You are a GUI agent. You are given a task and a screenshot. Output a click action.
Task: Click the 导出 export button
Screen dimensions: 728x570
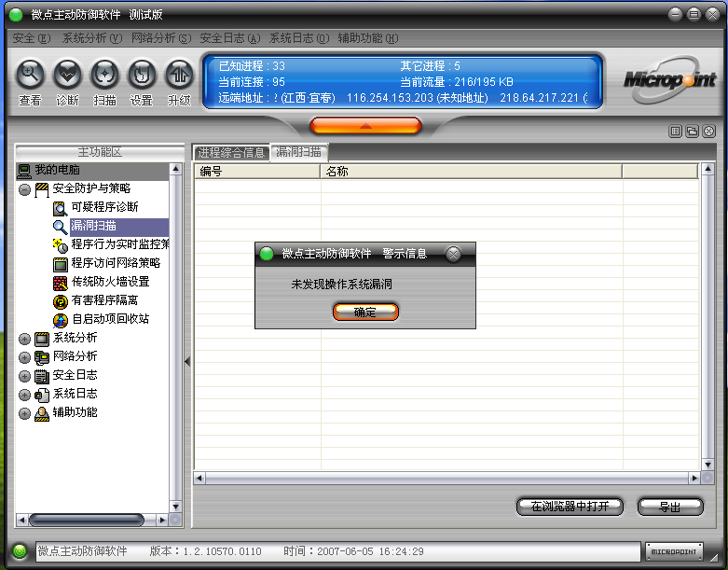pyautogui.click(x=670, y=507)
